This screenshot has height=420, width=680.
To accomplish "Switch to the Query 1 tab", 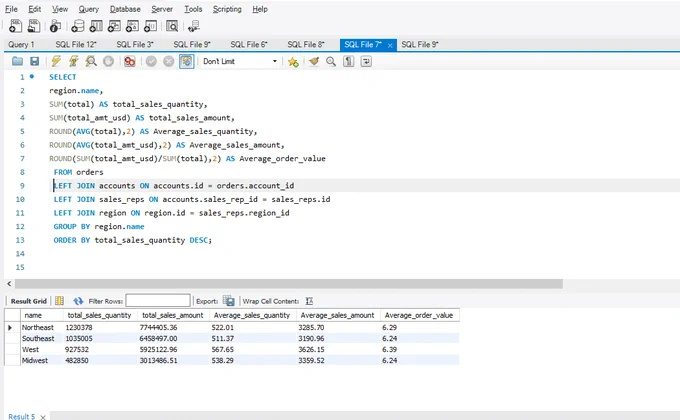I will tap(21, 45).
